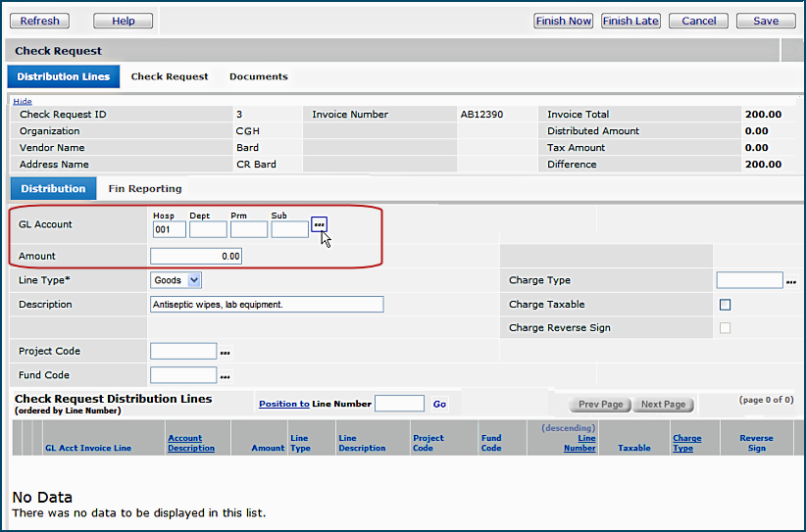The height and width of the screenshot is (532, 806).
Task: Sort by Account Description column header
Action: click(x=190, y=443)
